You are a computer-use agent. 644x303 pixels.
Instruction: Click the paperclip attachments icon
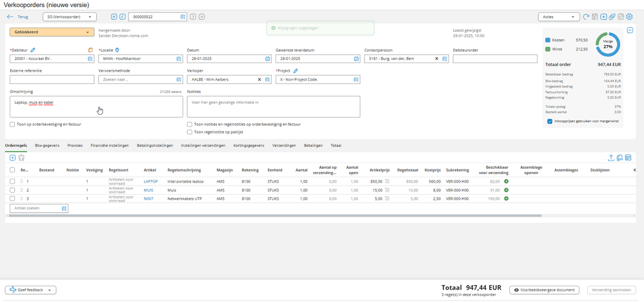[612, 17]
